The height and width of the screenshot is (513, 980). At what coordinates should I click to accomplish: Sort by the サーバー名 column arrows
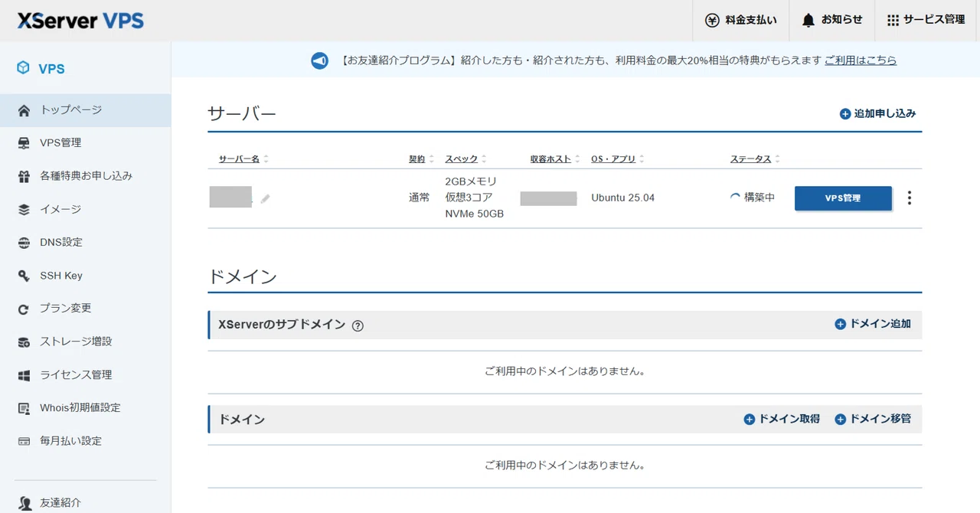tap(266, 159)
